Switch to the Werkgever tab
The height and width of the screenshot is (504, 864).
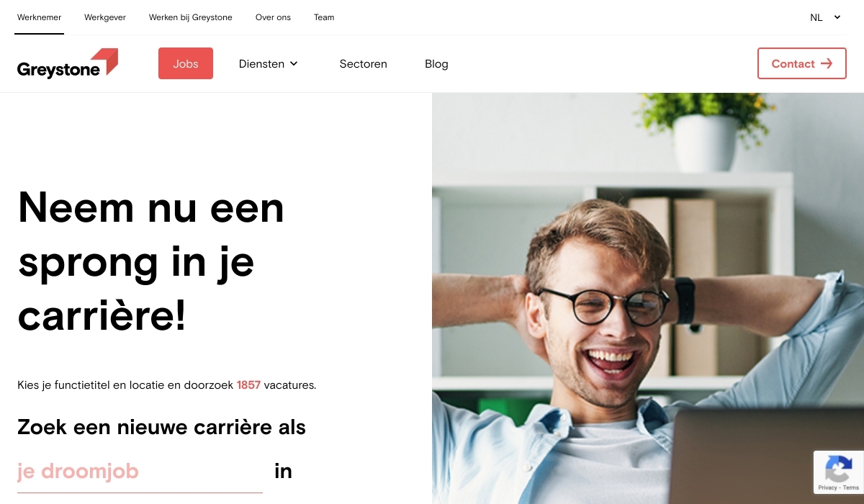point(105,17)
